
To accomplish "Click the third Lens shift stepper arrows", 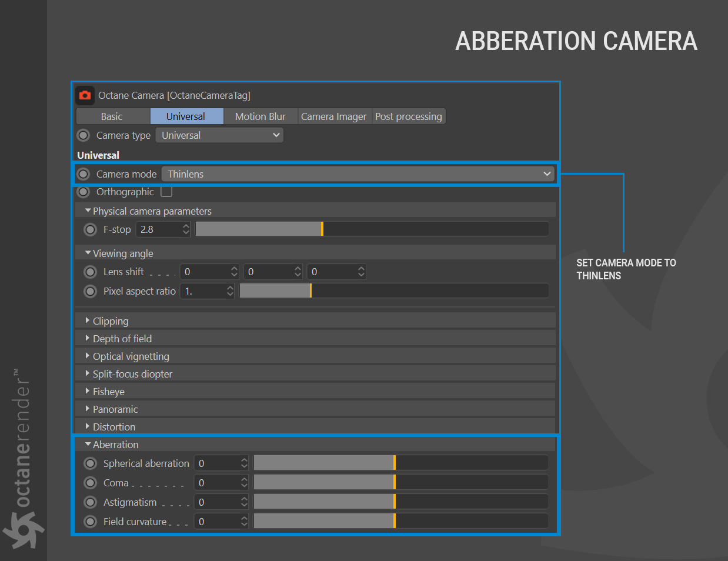I will pyautogui.click(x=361, y=272).
